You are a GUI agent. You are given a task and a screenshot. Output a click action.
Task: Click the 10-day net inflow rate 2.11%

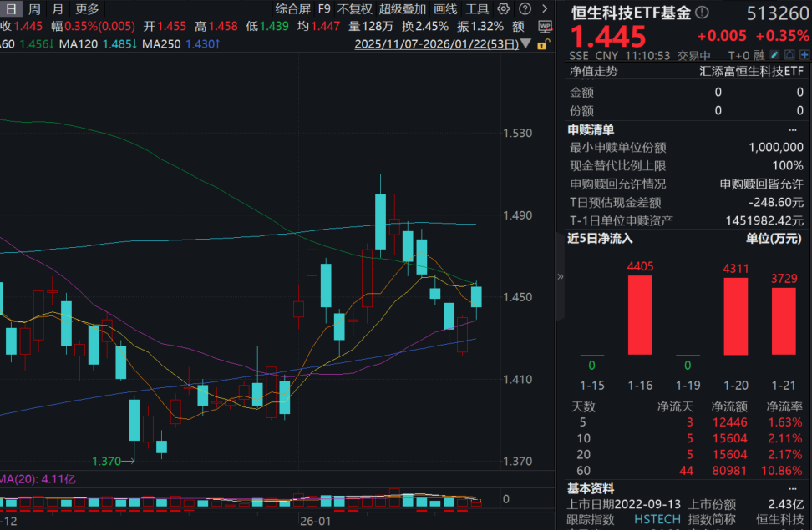[x=785, y=438]
